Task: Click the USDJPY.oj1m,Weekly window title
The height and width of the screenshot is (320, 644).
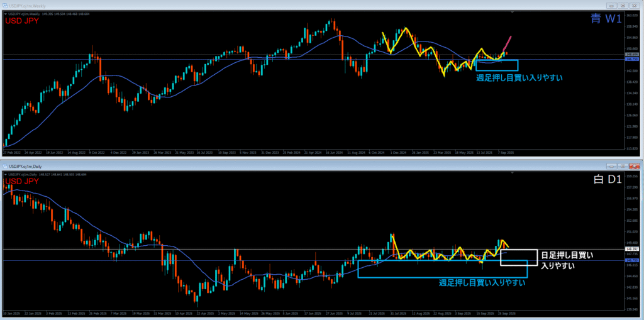Action: tap(28, 6)
